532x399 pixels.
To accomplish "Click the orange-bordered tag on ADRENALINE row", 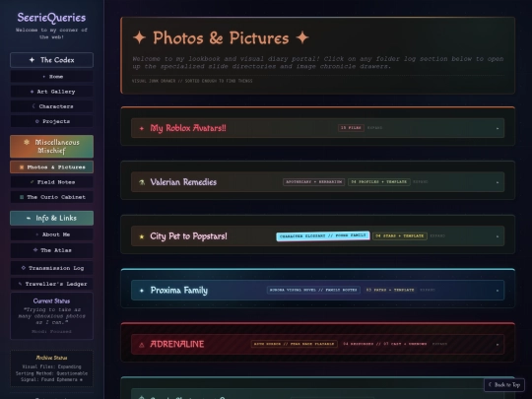I will pos(295,344).
